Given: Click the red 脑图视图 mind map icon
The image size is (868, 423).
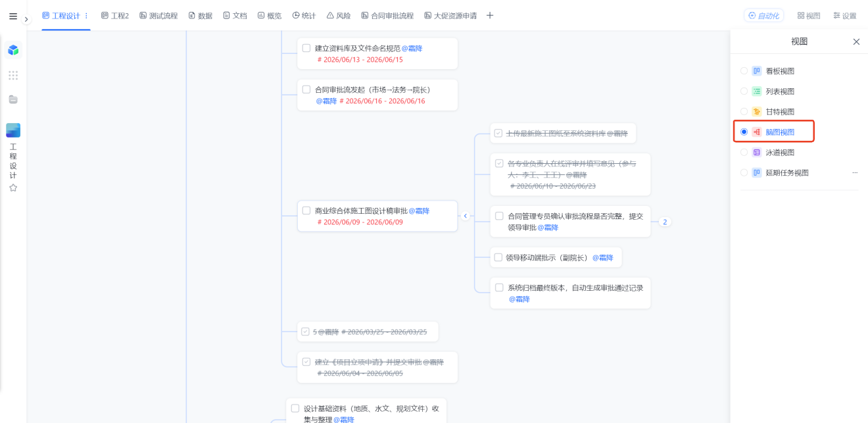Looking at the screenshot, I should coord(757,132).
